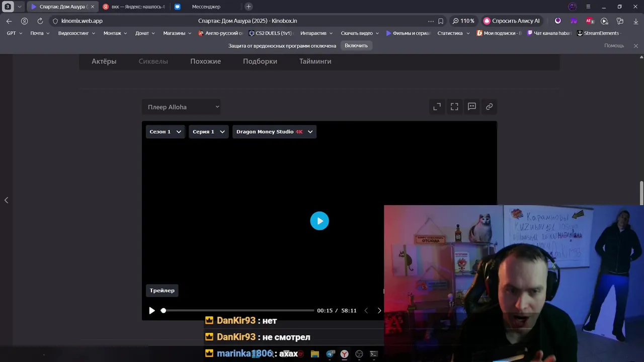Dismiss the malware protection notification bar

point(636,46)
